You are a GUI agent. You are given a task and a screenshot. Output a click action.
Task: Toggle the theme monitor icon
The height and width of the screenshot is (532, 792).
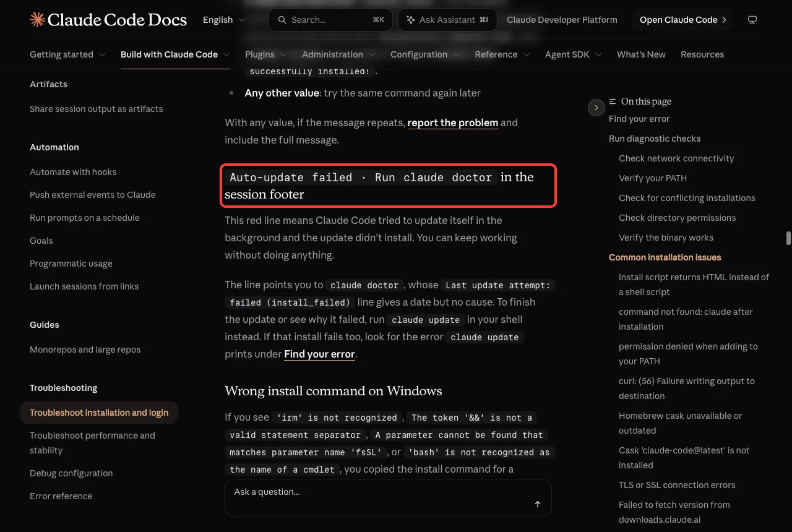pos(752,20)
